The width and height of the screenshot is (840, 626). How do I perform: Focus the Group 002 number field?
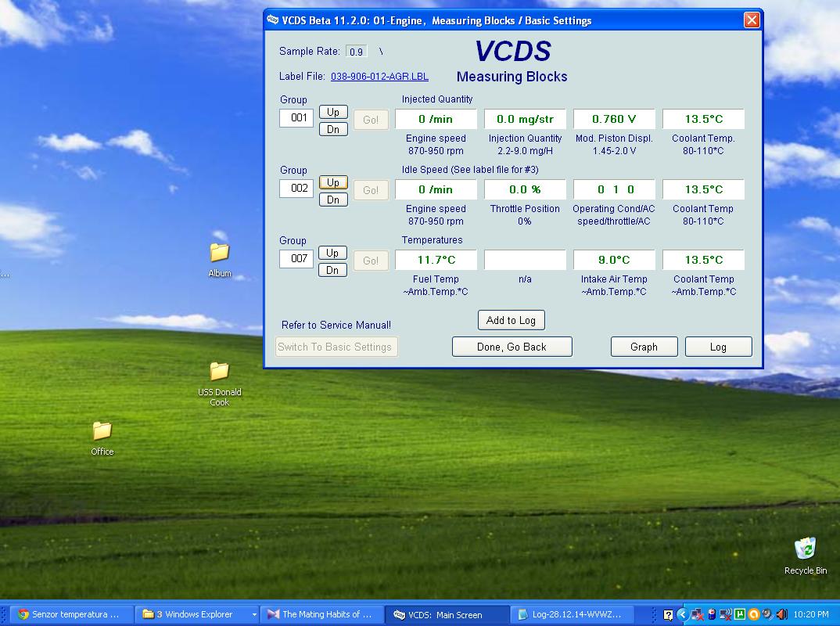(x=296, y=188)
